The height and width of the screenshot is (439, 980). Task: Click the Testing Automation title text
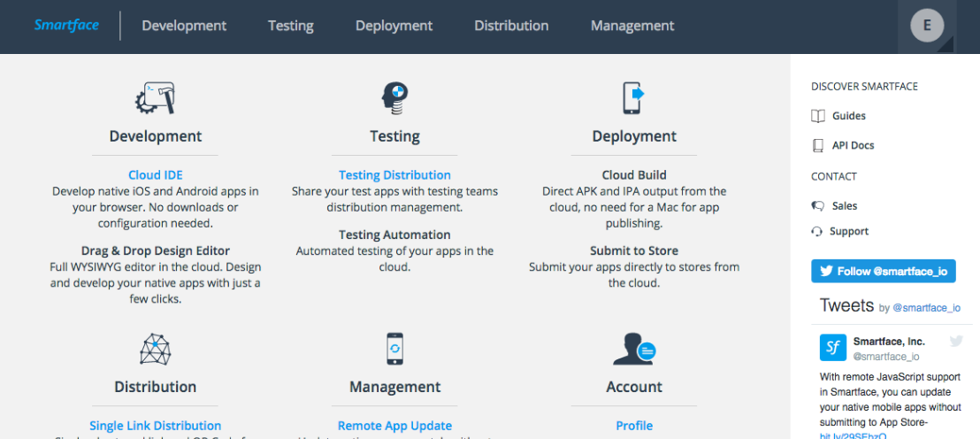point(394,235)
